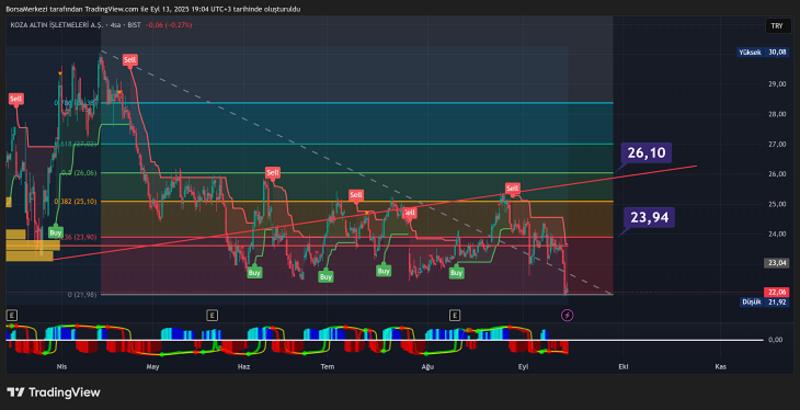Image resolution: width=800 pixels, height=410 pixels.
Task: Click the Eki month on time axis
Action: 621,367
